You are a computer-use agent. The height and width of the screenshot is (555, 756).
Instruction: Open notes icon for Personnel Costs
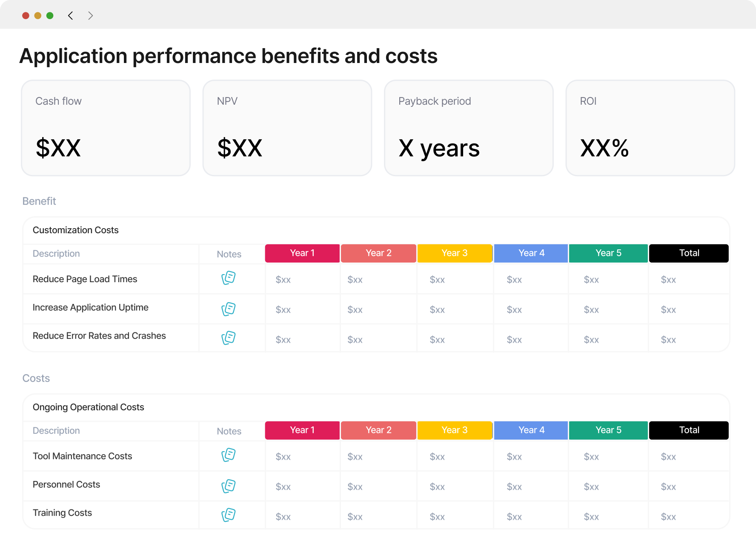pos(229,486)
